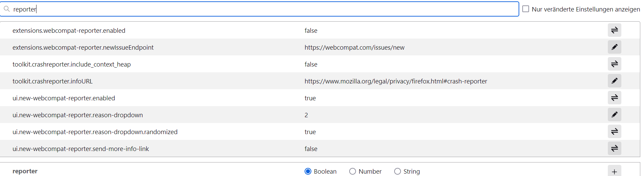Viewport: 644px width, 176px height.
Task: Select the Boolean radio button
Action: (x=308, y=171)
